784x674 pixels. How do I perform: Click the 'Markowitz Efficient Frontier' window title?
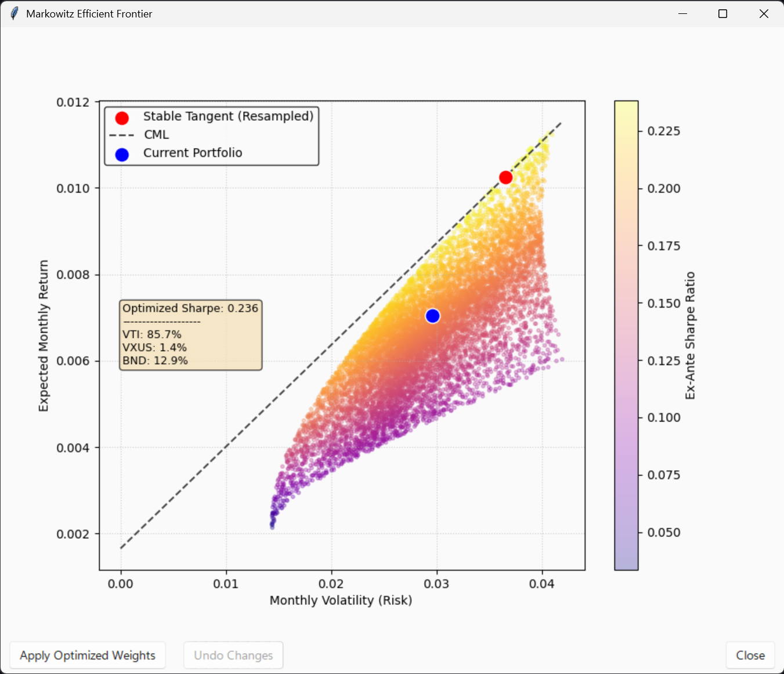pos(89,14)
